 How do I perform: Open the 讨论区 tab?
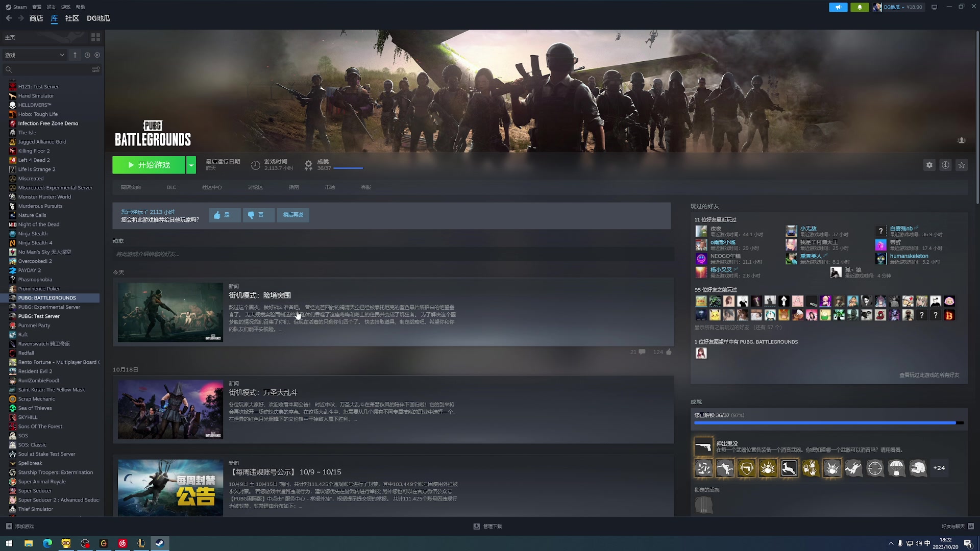255,187
